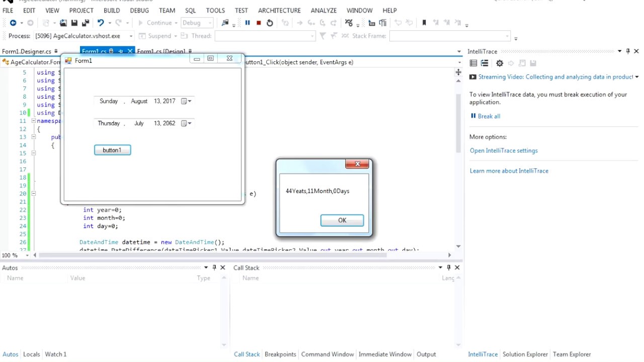Click the Break All pause icon in toolbar

(x=248, y=23)
